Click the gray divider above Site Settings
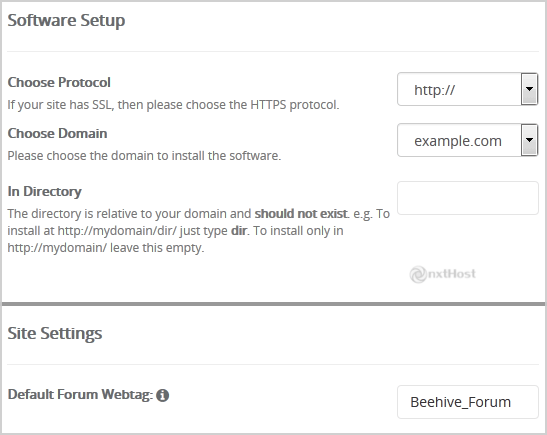 [274, 304]
